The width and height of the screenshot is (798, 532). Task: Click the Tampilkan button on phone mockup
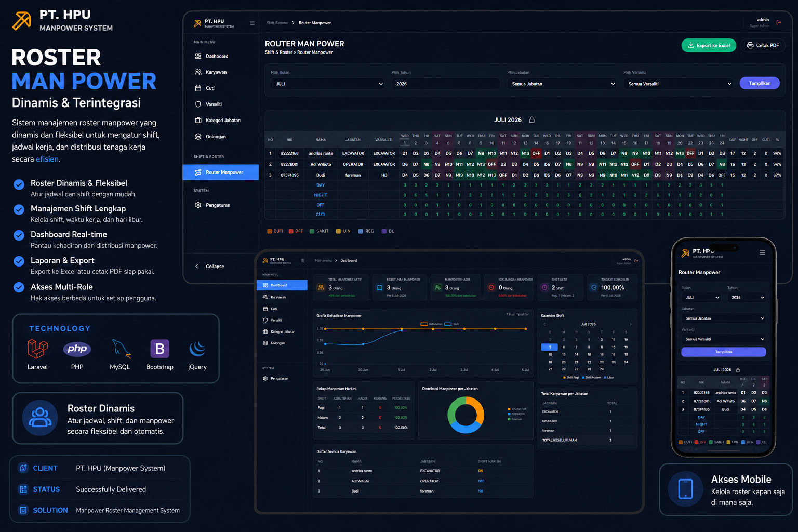tap(724, 352)
